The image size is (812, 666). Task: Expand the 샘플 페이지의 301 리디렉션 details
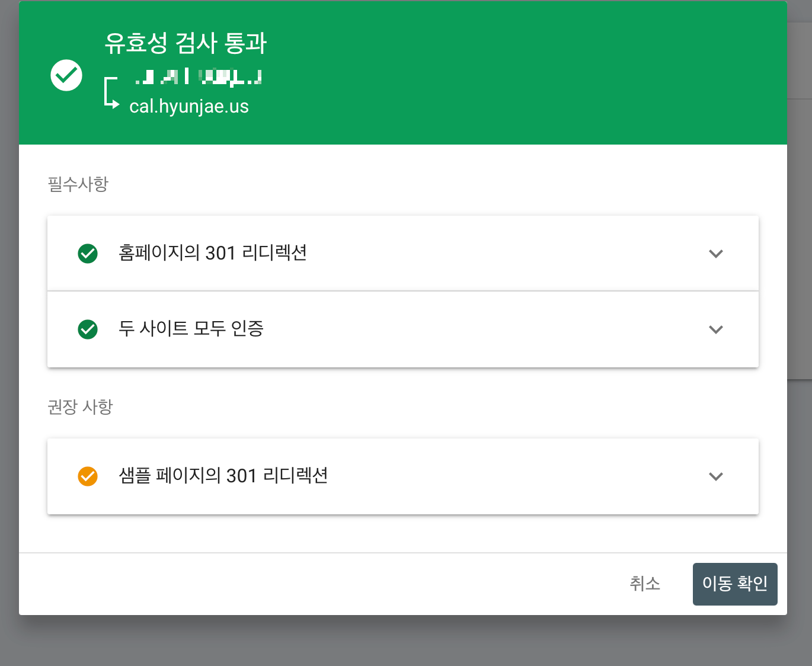point(716,476)
